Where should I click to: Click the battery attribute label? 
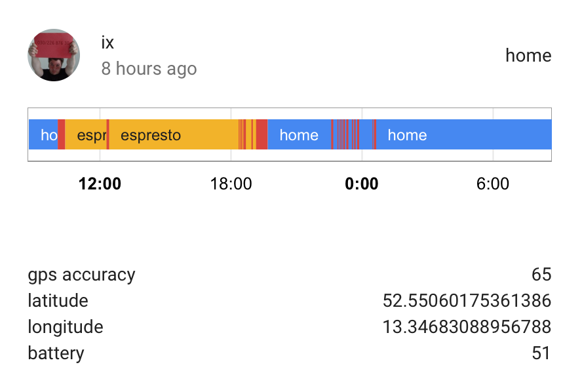pos(56,353)
